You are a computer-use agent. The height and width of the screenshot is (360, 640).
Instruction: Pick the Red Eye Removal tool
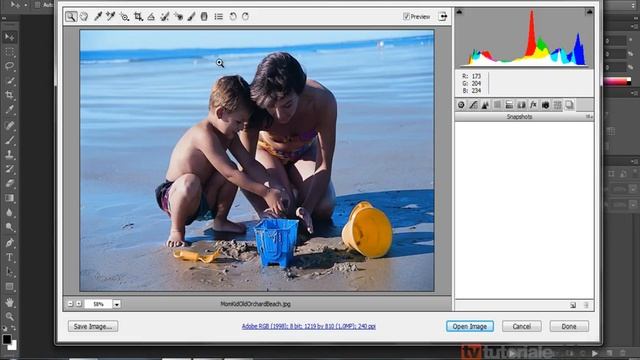point(178,17)
